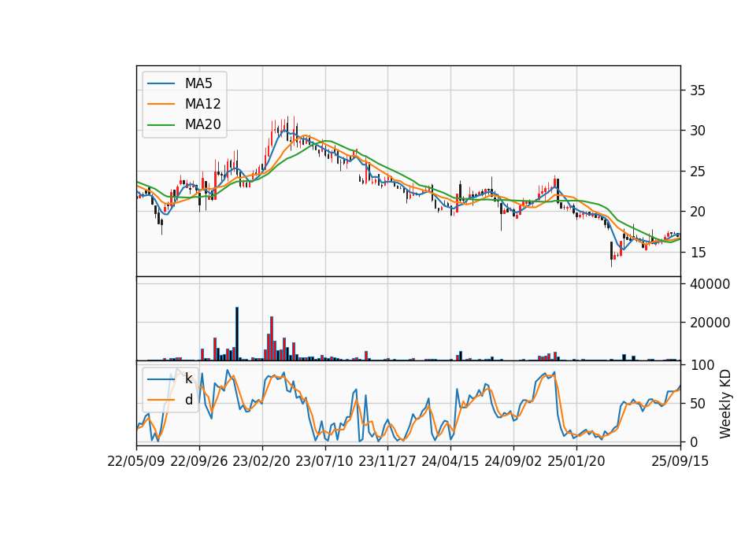The image size is (756, 543).
Task: Click the 25/09/15 date tick label
Action: click(680, 461)
